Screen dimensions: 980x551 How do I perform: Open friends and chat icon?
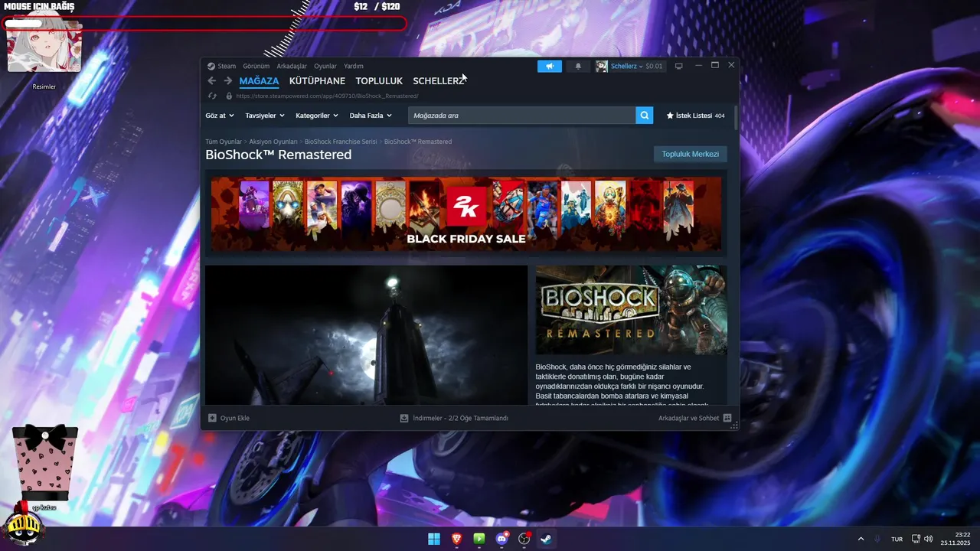point(727,418)
